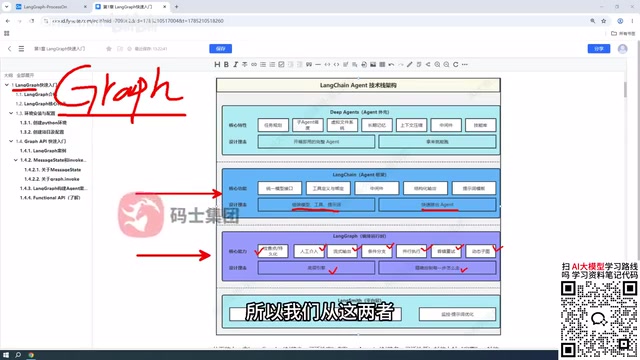Collapse the 1.4 Graph API 快速入门 section
Screen dimensions: 640x360
pyautogui.click(x=11, y=141)
